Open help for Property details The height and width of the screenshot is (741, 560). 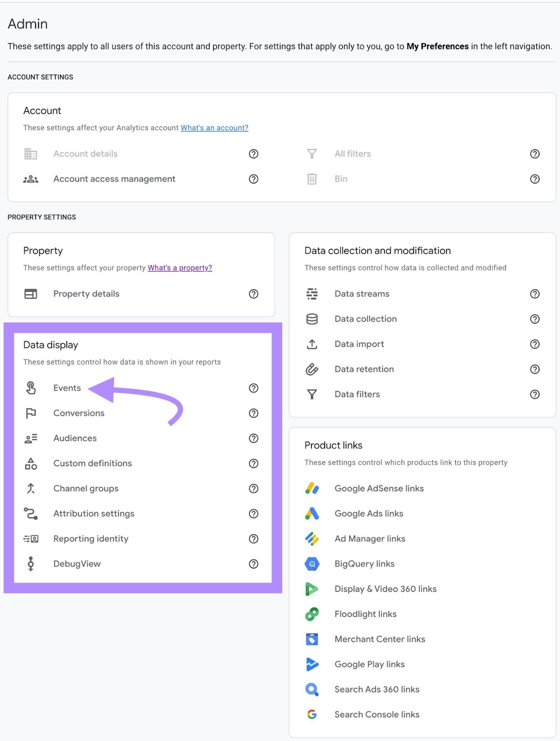[253, 294]
